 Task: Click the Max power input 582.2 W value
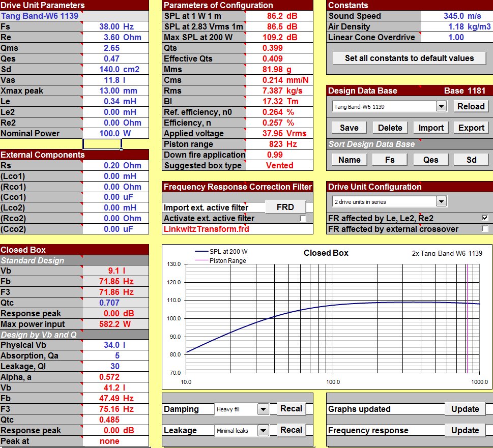(115, 324)
